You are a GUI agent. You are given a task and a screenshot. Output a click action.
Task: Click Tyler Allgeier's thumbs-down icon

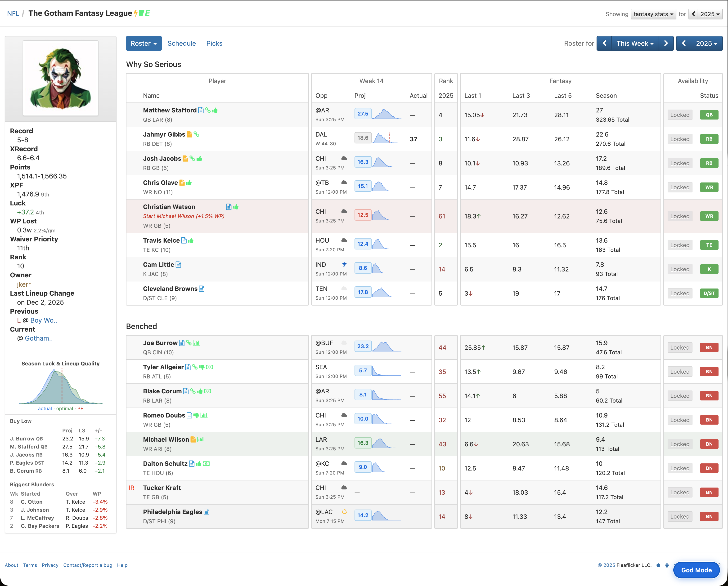202,367
